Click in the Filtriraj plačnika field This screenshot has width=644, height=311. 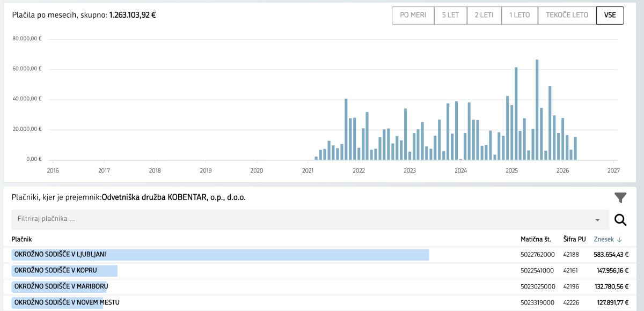(x=301, y=219)
